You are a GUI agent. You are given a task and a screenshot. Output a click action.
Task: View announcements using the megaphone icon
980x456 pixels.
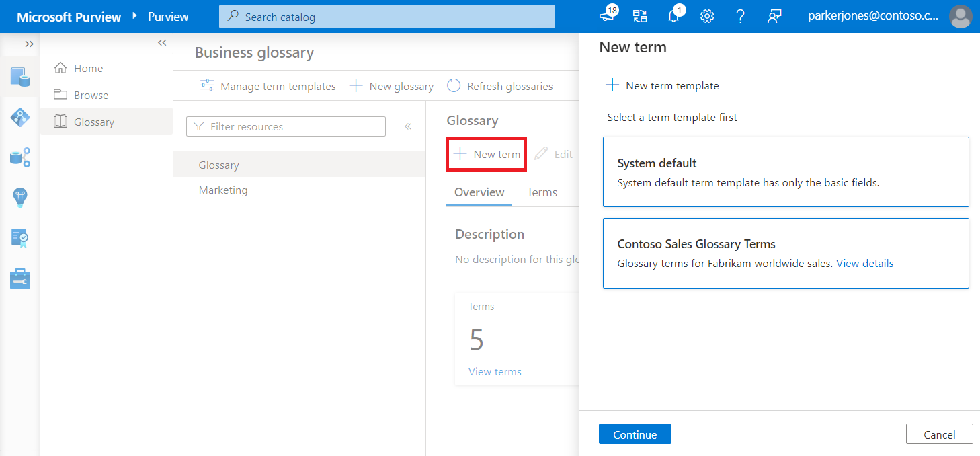coord(607,15)
